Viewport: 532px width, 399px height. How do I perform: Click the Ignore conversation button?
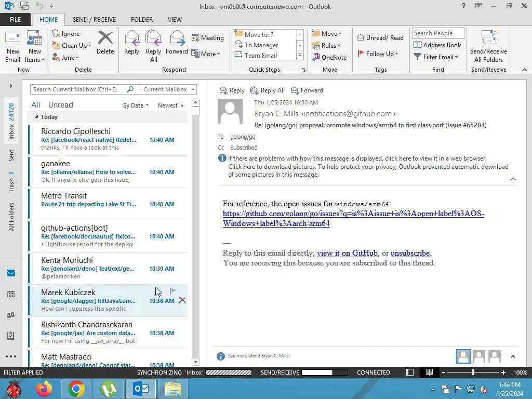[x=66, y=34]
